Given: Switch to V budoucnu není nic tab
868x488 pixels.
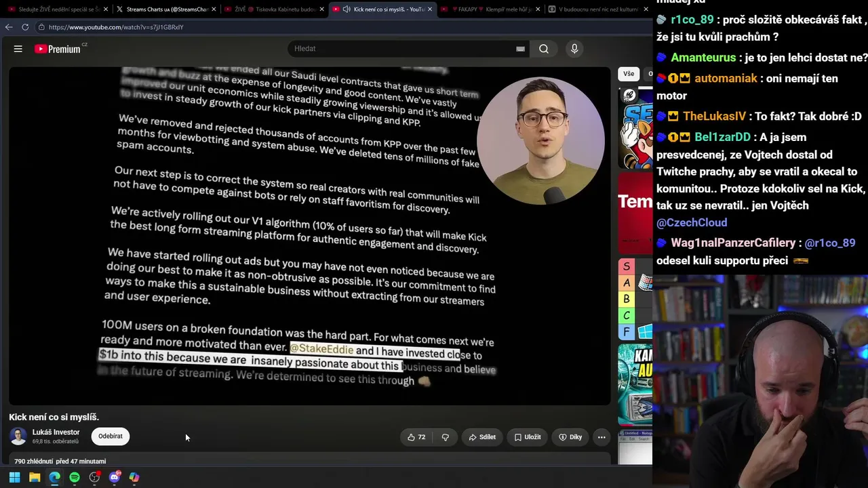Looking at the screenshot, I should tap(597, 9).
